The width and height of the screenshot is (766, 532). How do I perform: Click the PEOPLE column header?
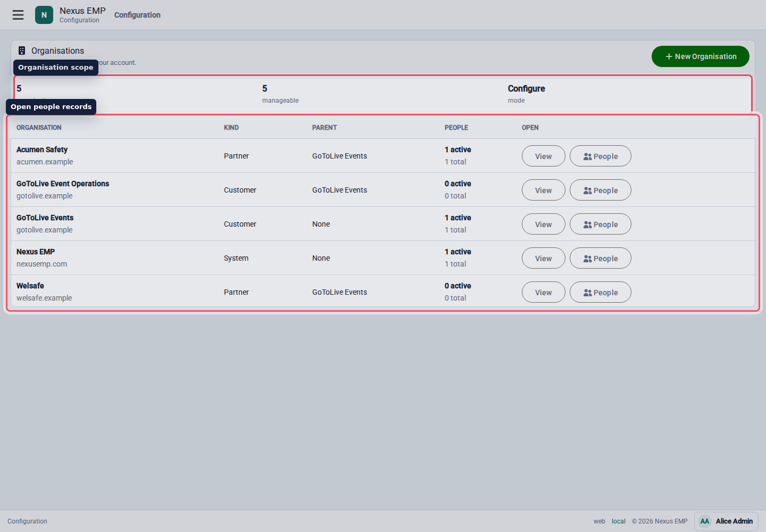pos(456,128)
